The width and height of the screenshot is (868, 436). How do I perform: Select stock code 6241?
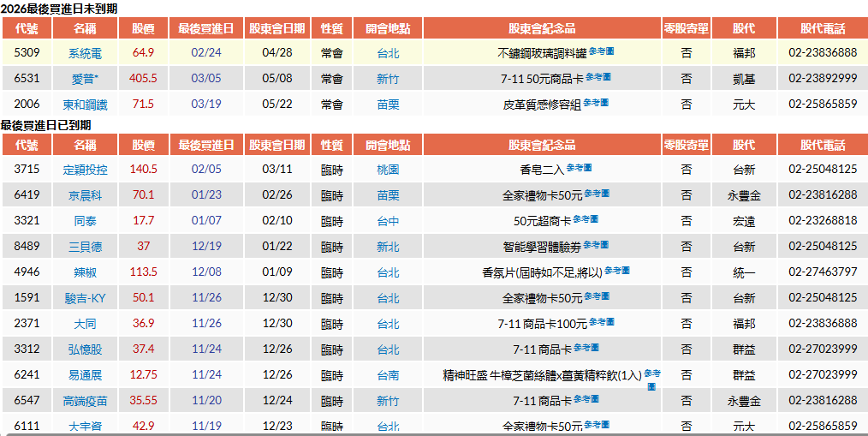point(27,375)
